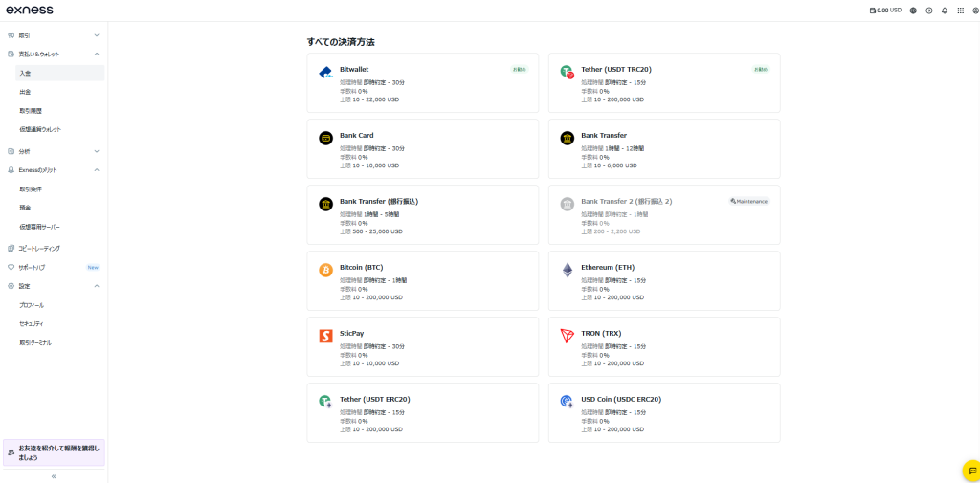Screen dimensions: 980x483
Task: Click the サポートハブ heart icon
Action: point(11,268)
